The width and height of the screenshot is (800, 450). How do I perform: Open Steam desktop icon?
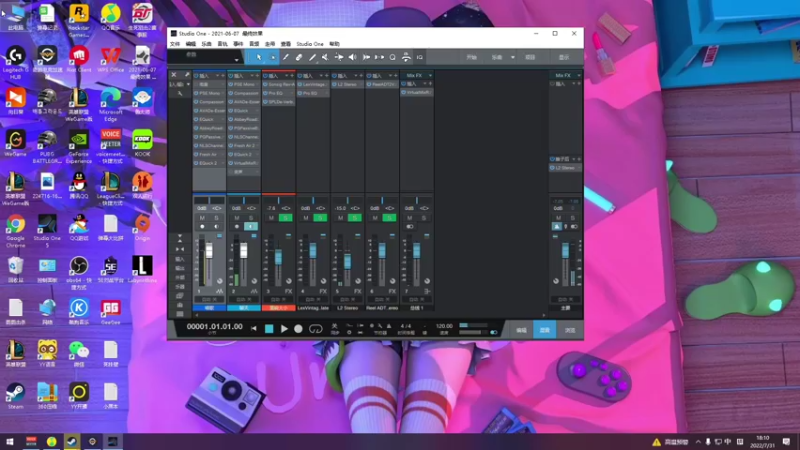tap(15, 397)
